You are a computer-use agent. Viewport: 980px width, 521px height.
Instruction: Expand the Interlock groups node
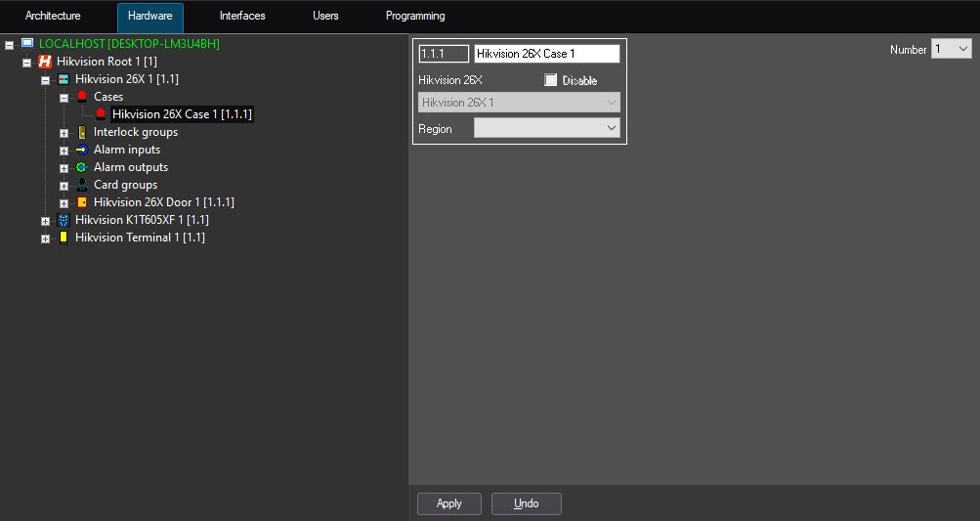pyautogui.click(x=64, y=133)
